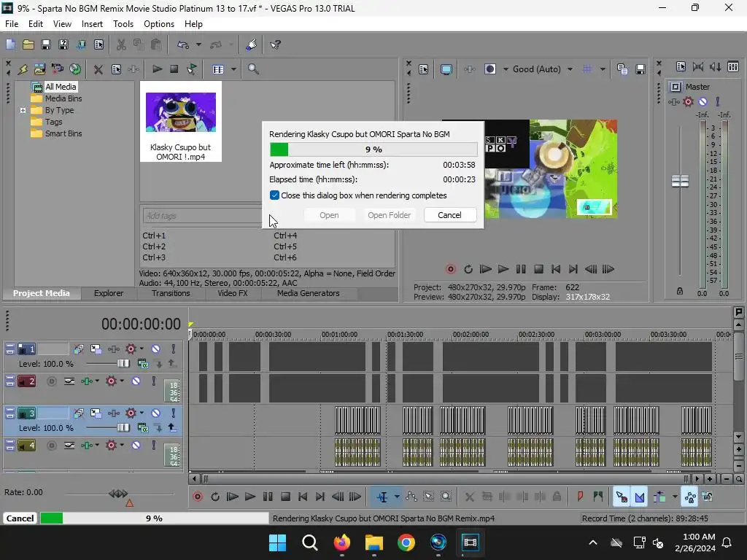Click the New project icon in main toolbar
747x560 pixels.
10,44
